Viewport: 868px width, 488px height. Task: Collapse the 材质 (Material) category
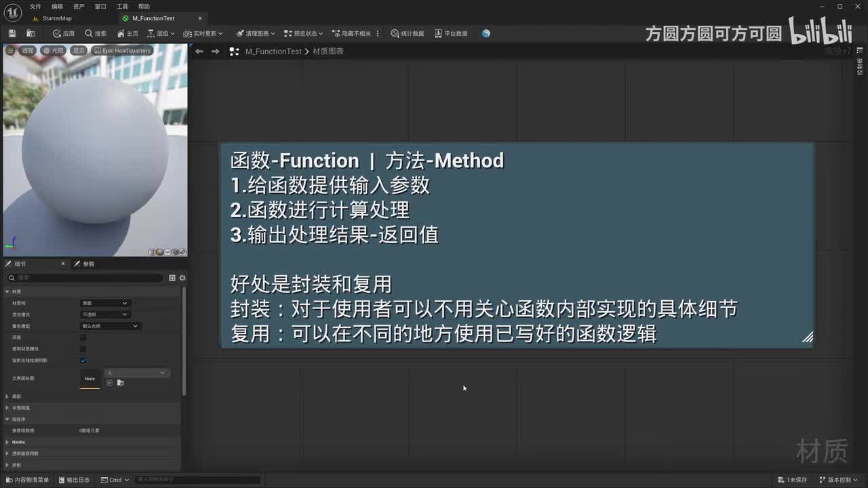[7, 291]
